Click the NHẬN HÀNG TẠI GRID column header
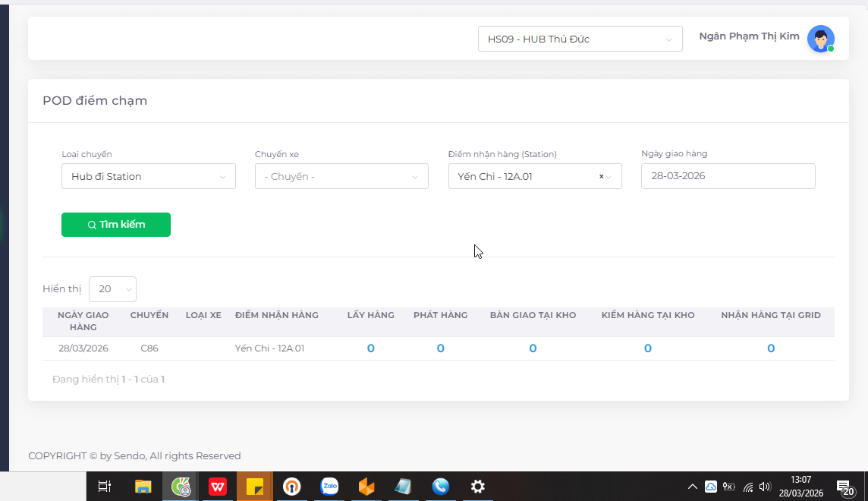868x501 pixels. click(771, 315)
